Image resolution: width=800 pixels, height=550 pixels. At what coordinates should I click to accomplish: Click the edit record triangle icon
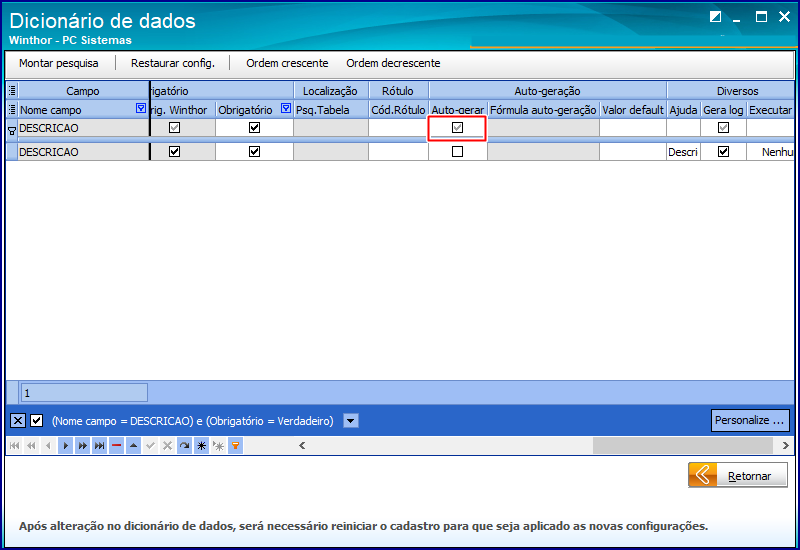tap(133, 446)
